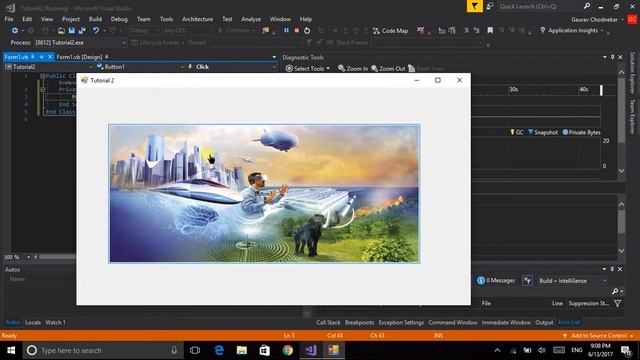Click the taskbar search box
The image size is (640, 360).
pyautogui.click(x=102, y=350)
